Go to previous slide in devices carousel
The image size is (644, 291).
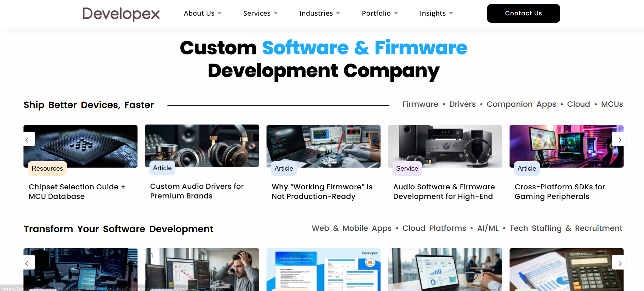pos(27,140)
